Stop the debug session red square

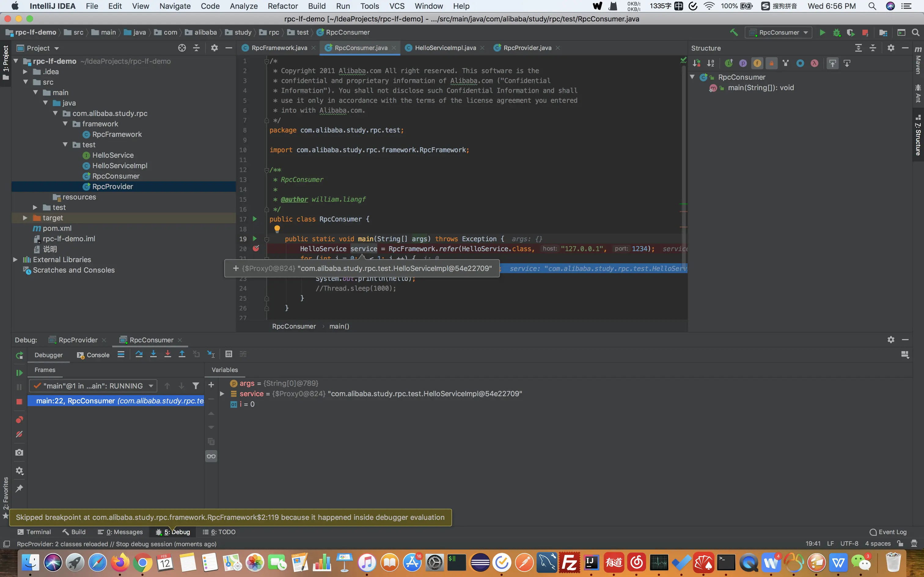[x=20, y=401]
